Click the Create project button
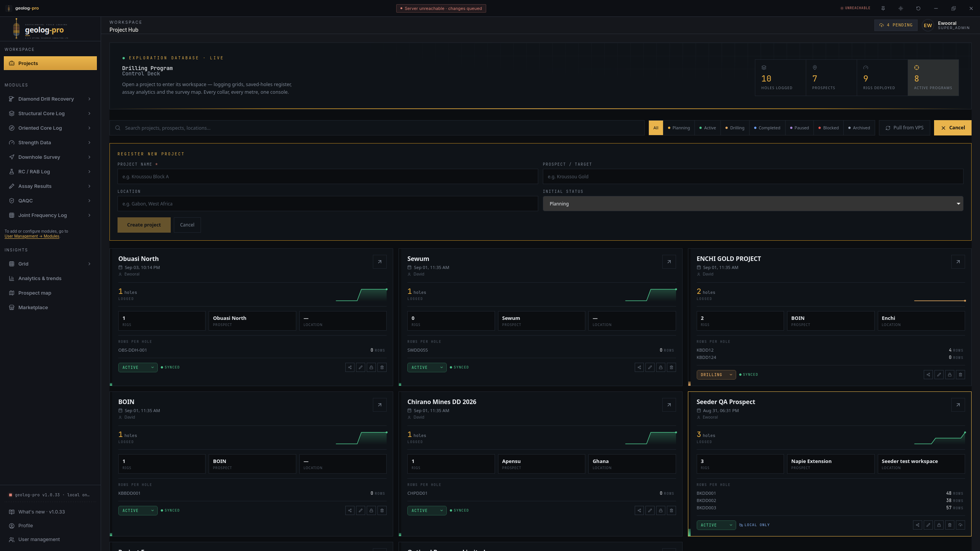980x551 pixels. (x=144, y=225)
